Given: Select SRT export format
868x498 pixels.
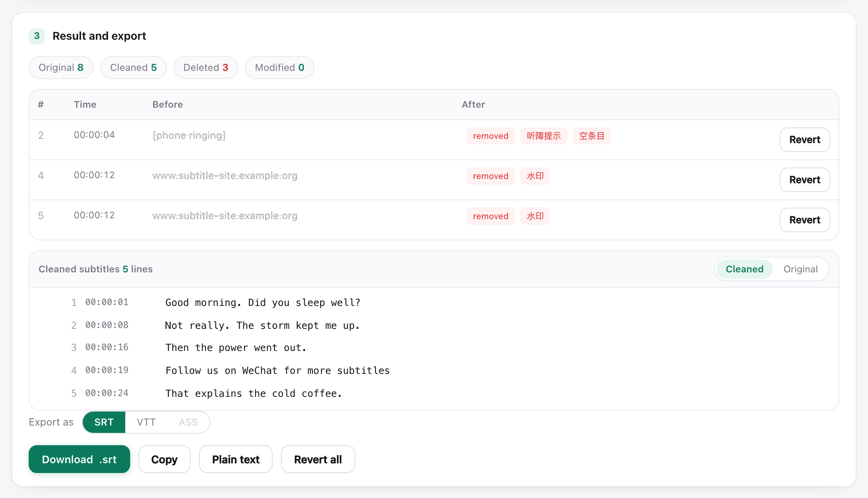Looking at the screenshot, I should 104,422.
